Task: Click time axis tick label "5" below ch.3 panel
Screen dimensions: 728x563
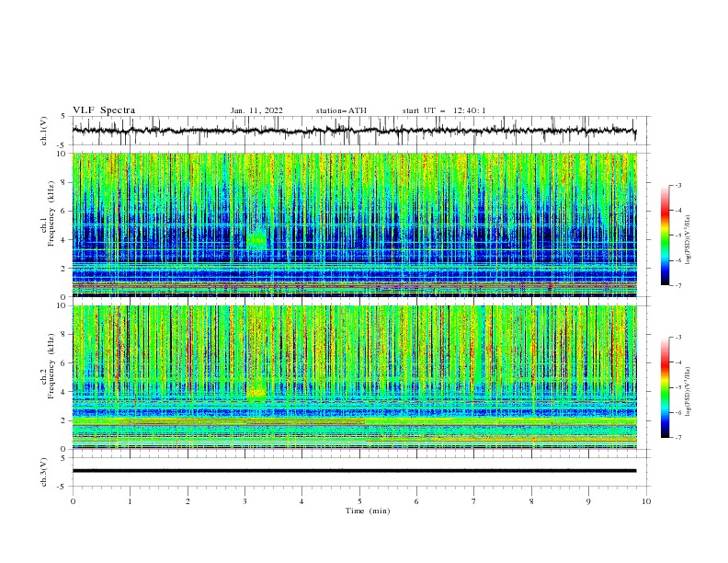Action: click(x=359, y=501)
